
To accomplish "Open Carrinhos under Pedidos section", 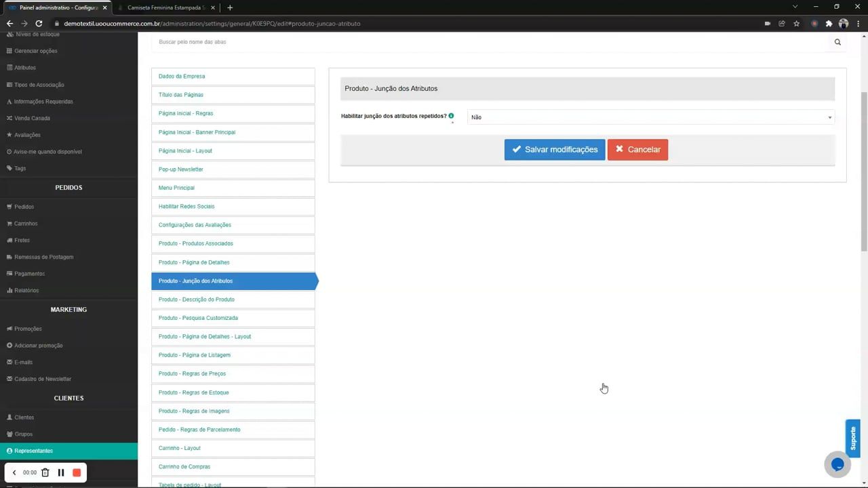I will coord(25,223).
